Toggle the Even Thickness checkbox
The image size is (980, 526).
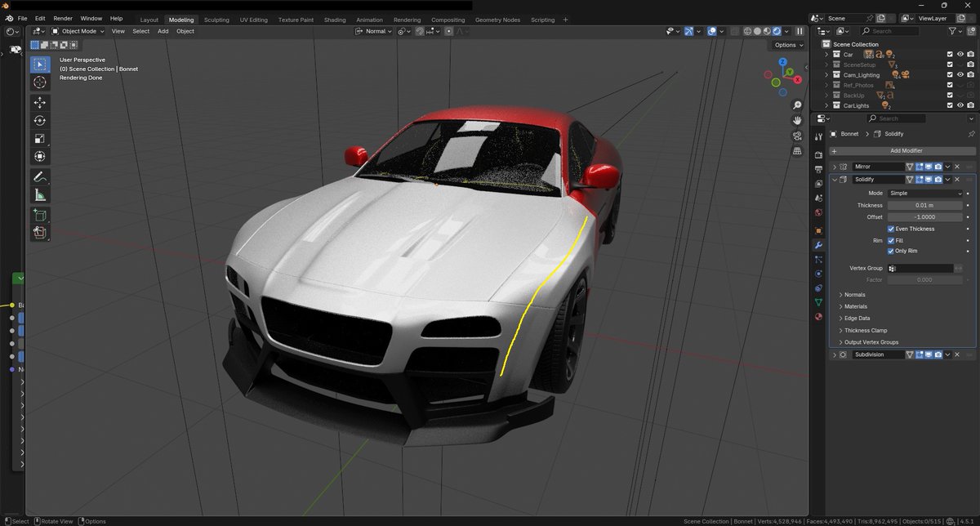point(891,229)
